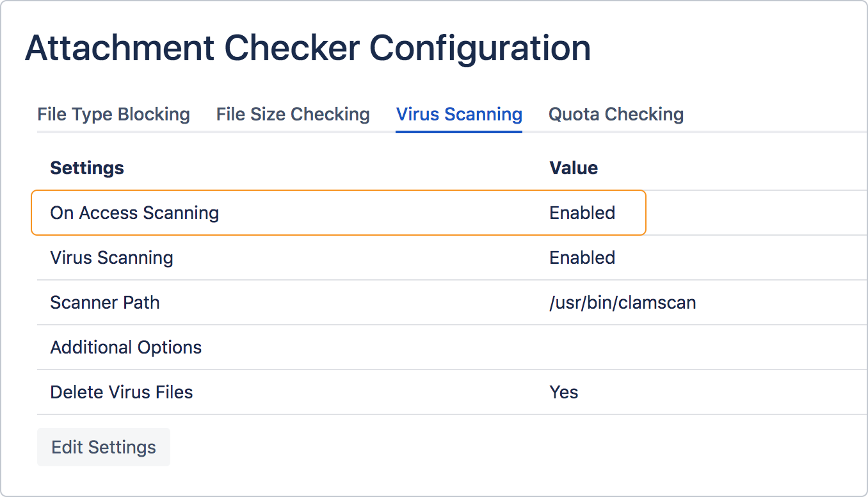Click the Attachment Checker Configuration heading
The image size is (868, 497).
(x=307, y=47)
